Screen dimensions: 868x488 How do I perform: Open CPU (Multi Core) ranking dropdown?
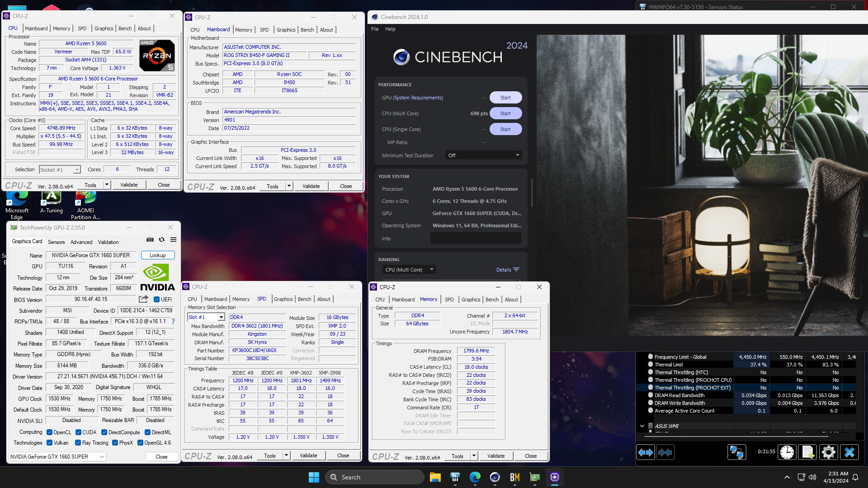pyautogui.click(x=409, y=270)
